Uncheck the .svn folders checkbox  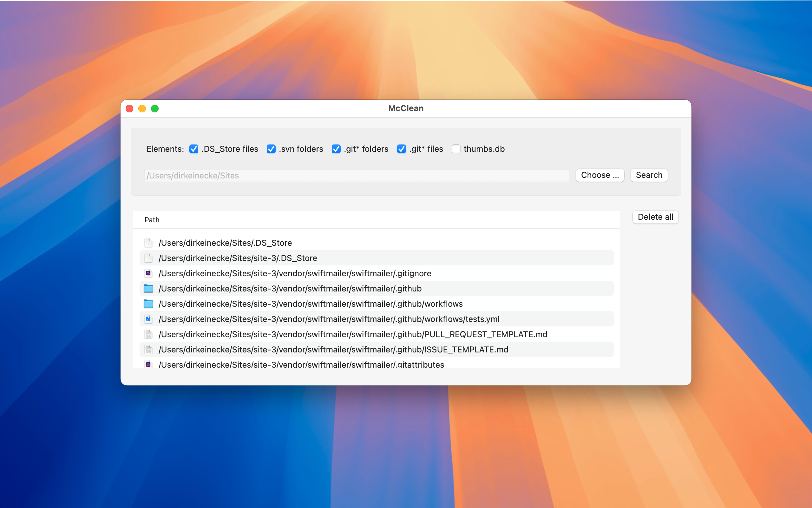click(271, 149)
